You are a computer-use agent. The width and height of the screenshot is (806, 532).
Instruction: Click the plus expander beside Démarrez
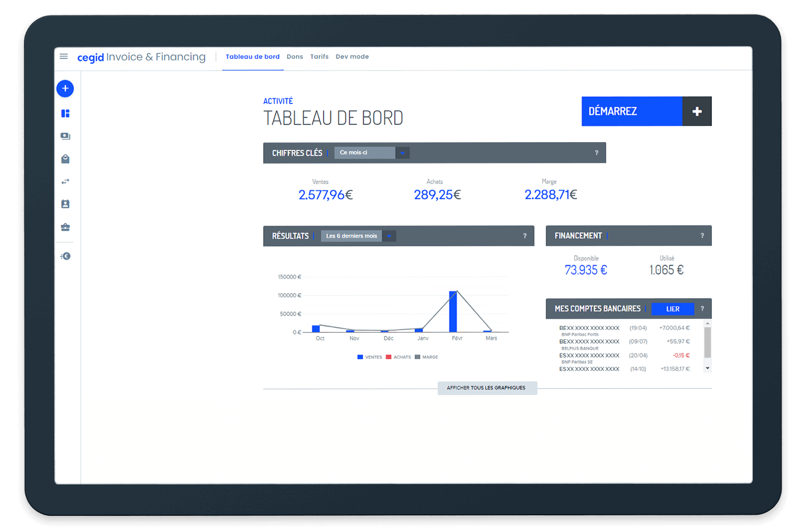(697, 111)
